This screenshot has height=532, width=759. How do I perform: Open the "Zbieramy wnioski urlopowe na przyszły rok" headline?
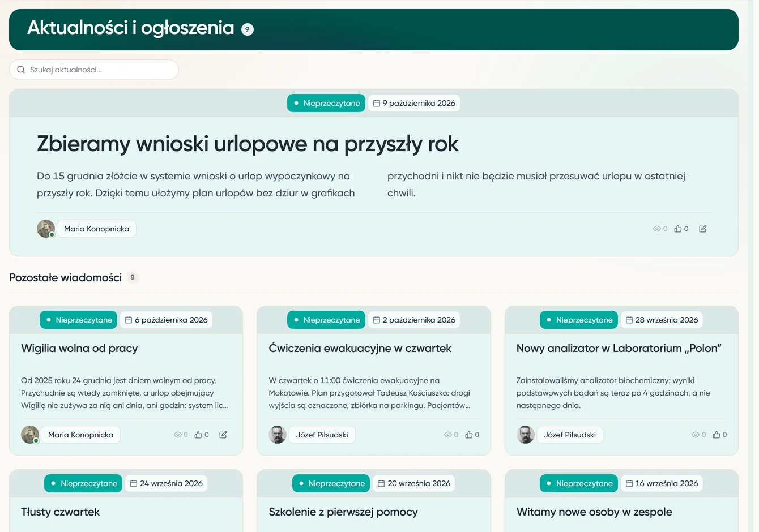(248, 144)
